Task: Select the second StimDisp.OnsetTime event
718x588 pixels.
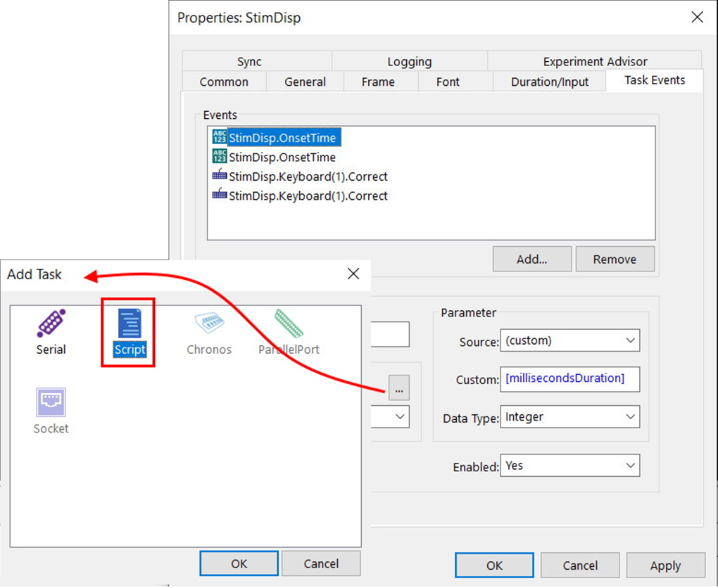Action: 282,158
